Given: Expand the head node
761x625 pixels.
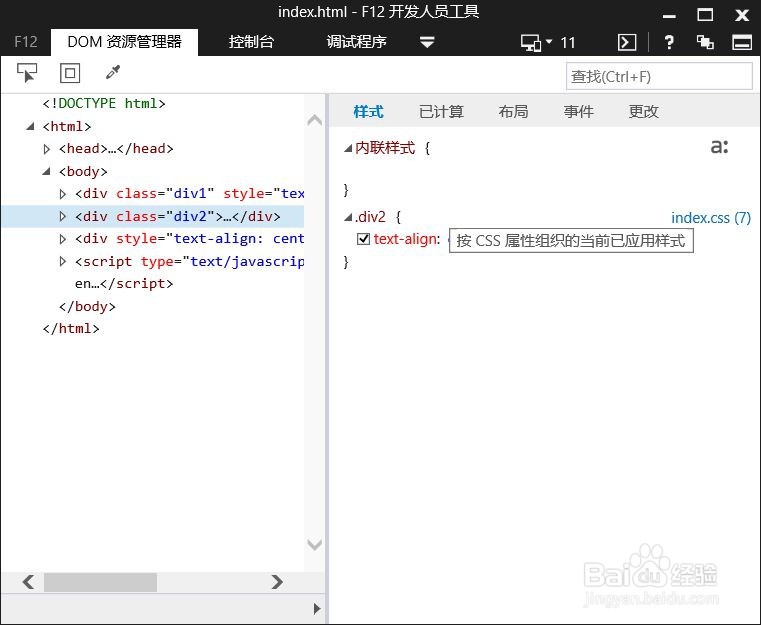Looking at the screenshot, I should (47, 149).
